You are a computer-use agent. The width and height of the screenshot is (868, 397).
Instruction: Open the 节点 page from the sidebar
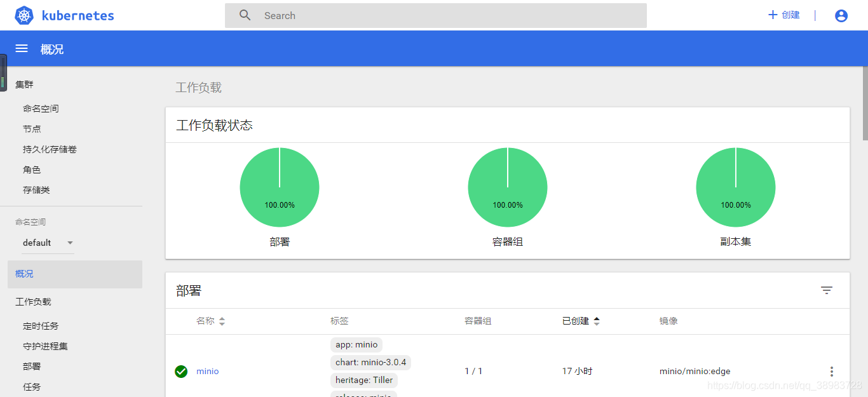(32, 128)
